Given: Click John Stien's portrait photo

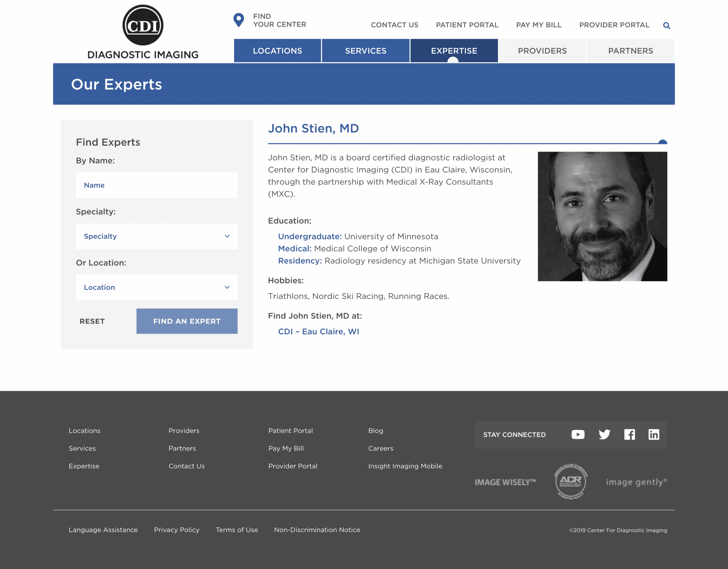Looking at the screenshot, I should point(602,216).
